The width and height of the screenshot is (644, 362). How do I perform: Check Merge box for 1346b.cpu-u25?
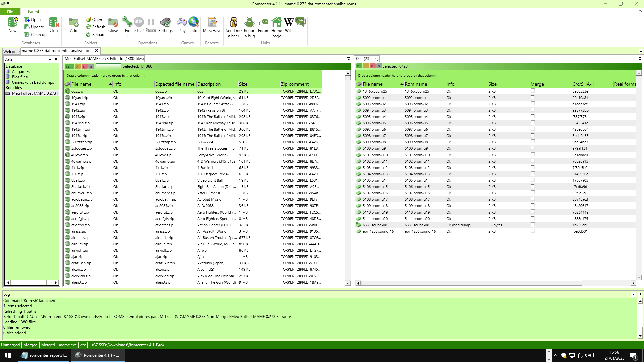tap(532, 91)
